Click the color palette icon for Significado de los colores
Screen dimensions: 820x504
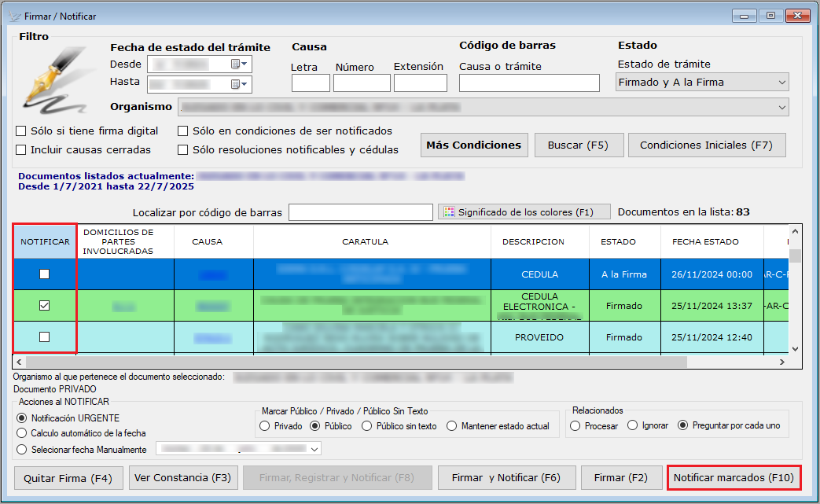click(450, 212)
